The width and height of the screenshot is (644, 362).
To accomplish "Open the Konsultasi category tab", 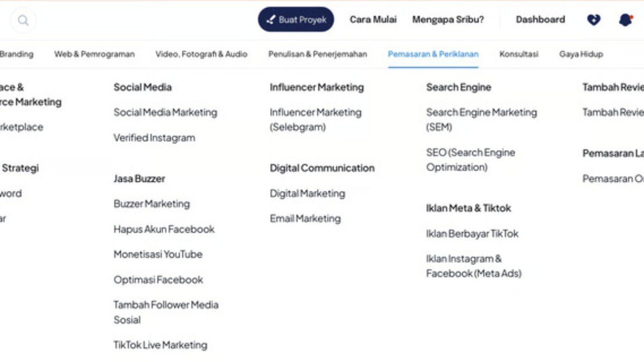I will point(519,54).
